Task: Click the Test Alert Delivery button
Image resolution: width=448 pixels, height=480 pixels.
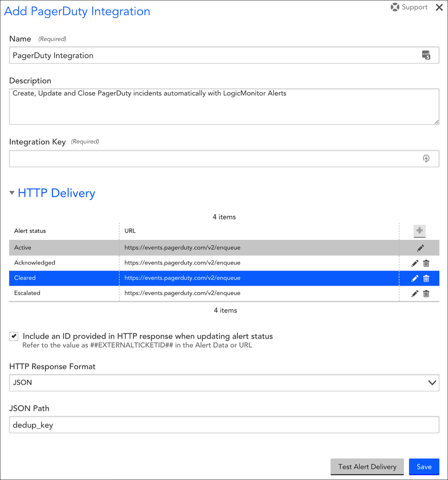Action: coord(367,467)
